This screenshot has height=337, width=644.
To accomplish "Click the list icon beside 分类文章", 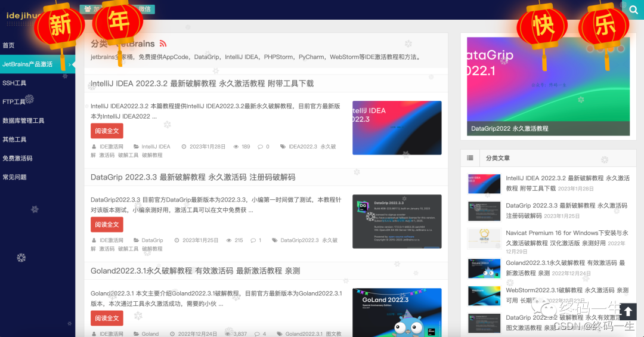I will pyautogui.click(x=470, y=158).
